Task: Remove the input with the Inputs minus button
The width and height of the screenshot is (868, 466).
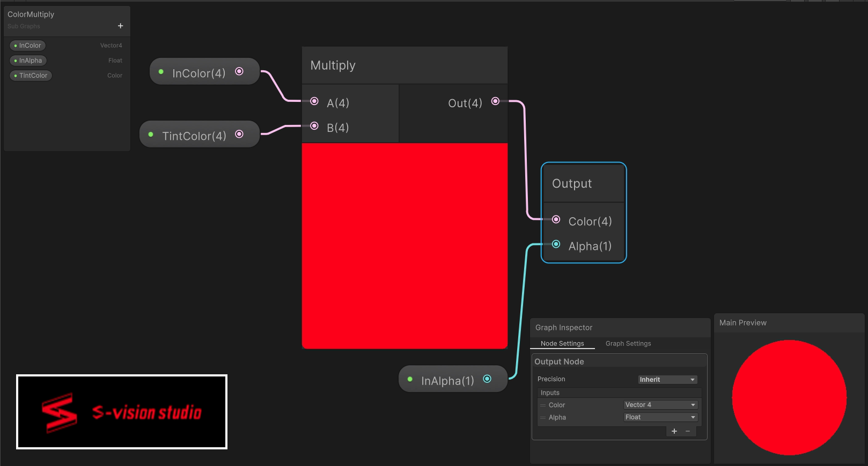Action: pos(688,431)
